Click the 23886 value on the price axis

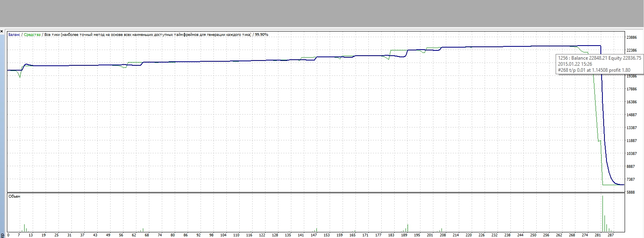631,38
